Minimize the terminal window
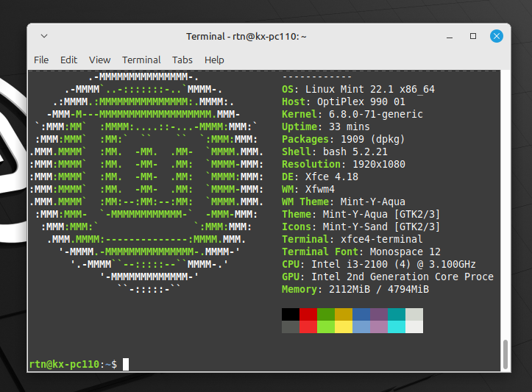532x392 pixels. [449, 36]
